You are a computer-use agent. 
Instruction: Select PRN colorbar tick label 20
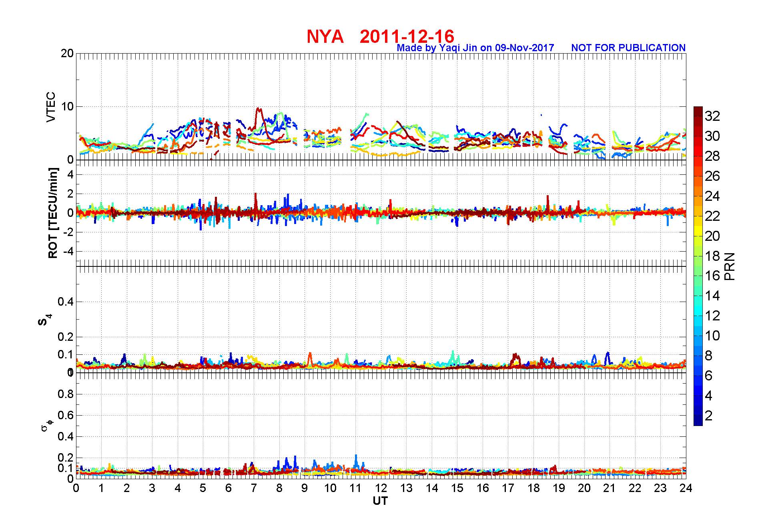coord(712,236)
